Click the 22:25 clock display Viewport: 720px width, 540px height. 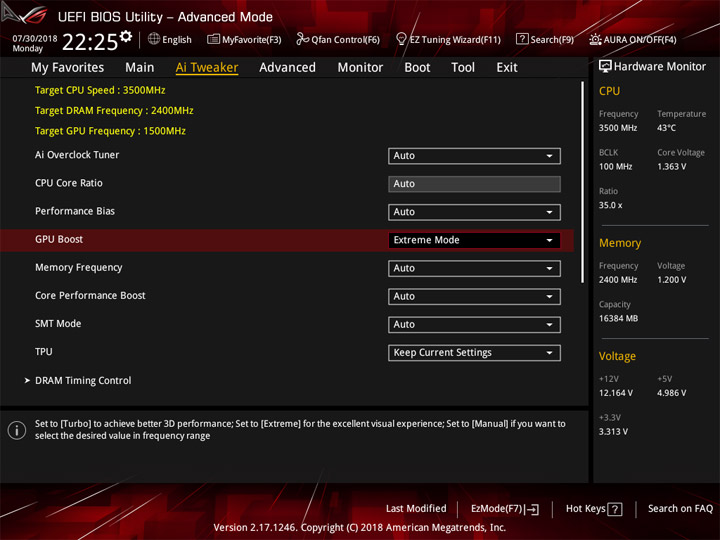90,42
